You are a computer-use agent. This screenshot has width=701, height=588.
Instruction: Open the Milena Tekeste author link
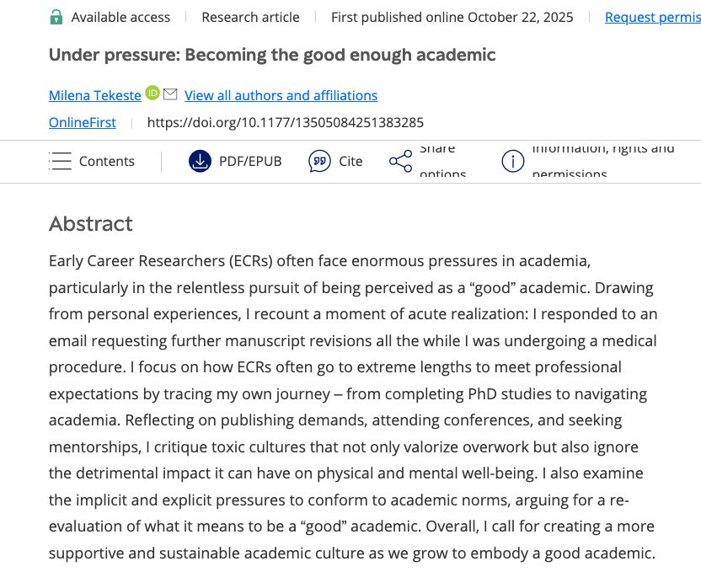(94, 95)
